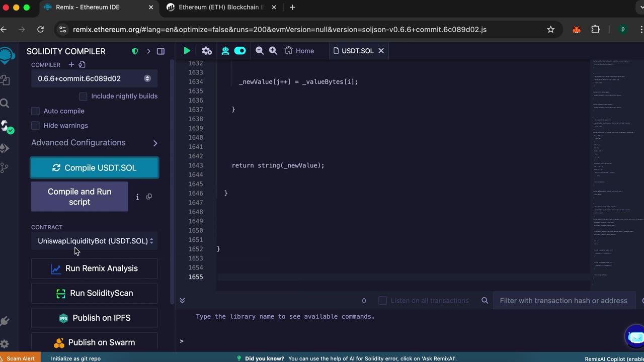Add a custom compiler with plus icon
The width and height of the screenshot is (644, 362).
71,64
